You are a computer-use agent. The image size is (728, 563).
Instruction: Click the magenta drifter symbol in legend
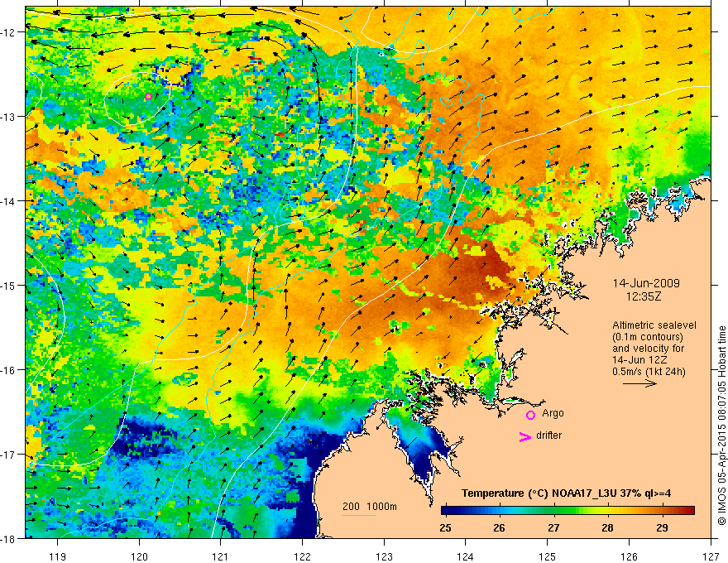point(524,437)
